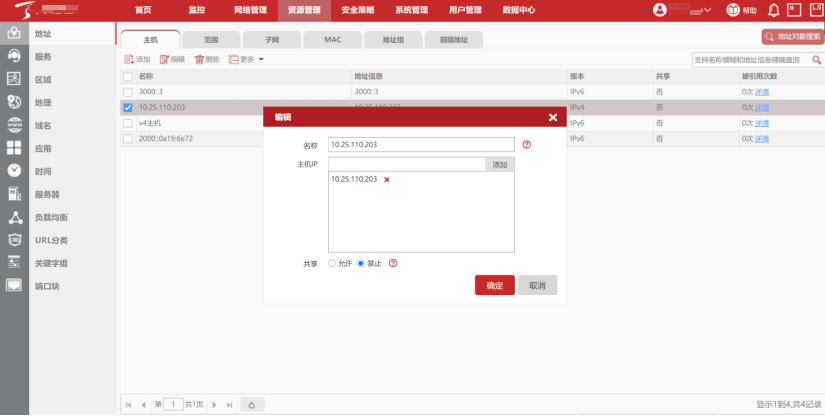Open the 端口块 icon
The width and height of the screenshot is (825, 416).
click(x=14, y=286)
